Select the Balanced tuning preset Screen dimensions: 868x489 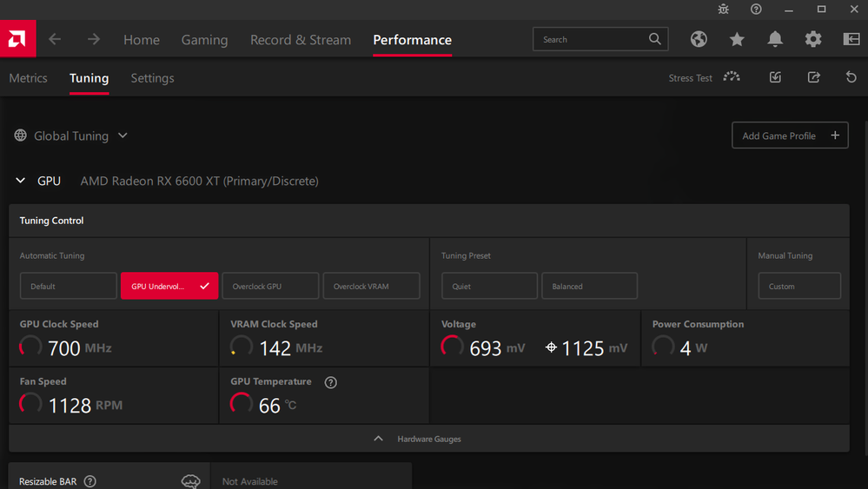590,286
